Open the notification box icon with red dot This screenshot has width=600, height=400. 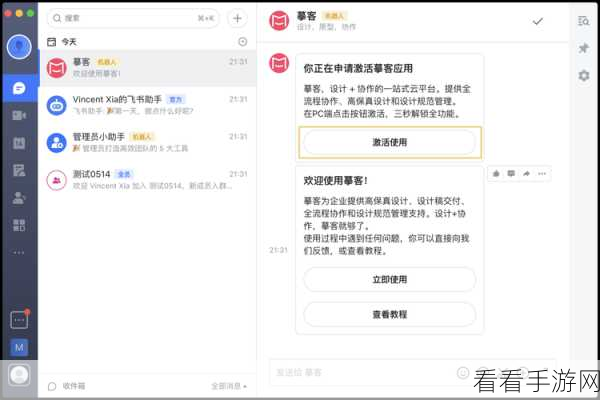(19, 320)
